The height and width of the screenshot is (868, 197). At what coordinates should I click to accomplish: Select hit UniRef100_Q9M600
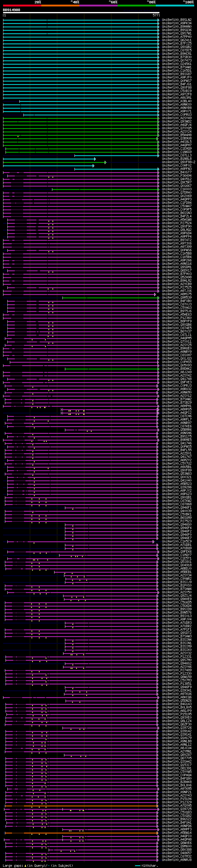(x=177, y=846)
